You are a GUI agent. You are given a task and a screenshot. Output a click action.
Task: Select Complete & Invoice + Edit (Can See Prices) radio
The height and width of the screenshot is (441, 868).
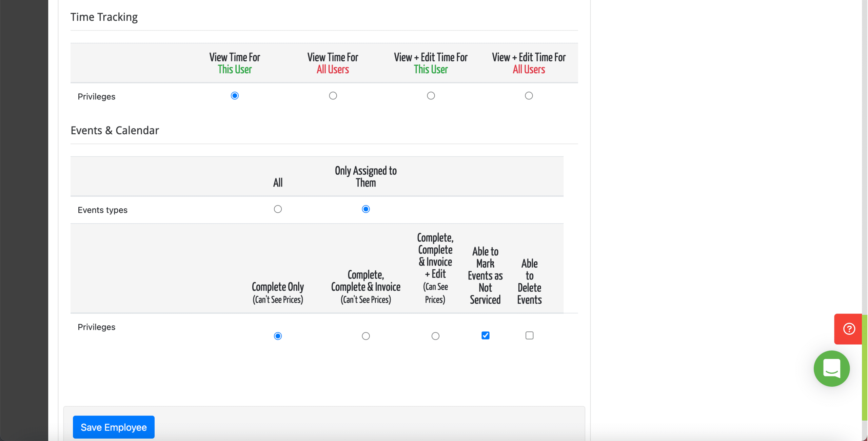click(x=435, y=336)
